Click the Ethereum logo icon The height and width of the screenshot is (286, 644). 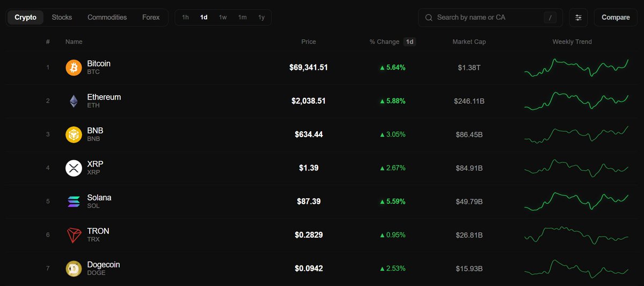click(x=74, y=101)
